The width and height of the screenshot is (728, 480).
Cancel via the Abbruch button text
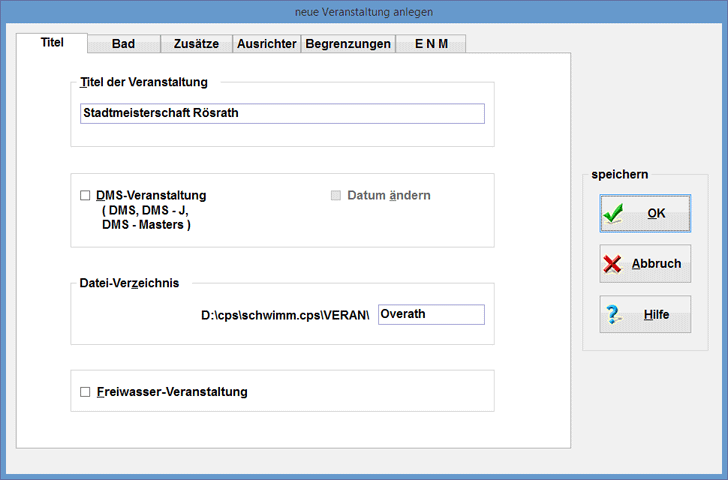pyautogui.click(x=656, y=264)
